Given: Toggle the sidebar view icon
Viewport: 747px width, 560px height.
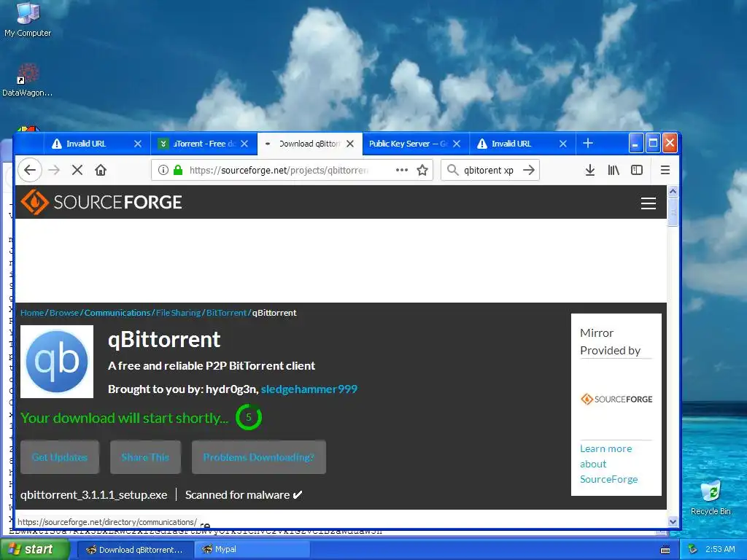Looking at the screenshot, I should tap(637, 170).
